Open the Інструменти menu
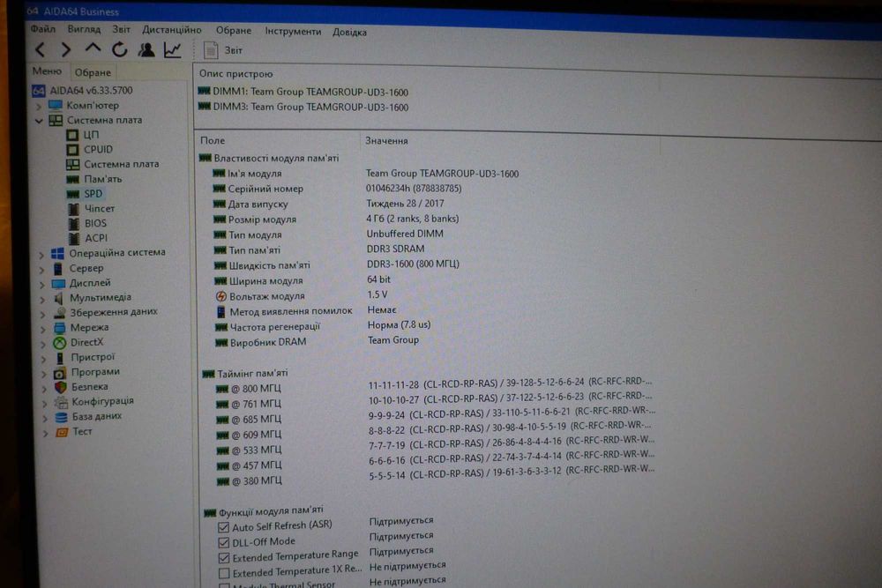The height and width of the screenshot is (588, 882). [293, 32]
